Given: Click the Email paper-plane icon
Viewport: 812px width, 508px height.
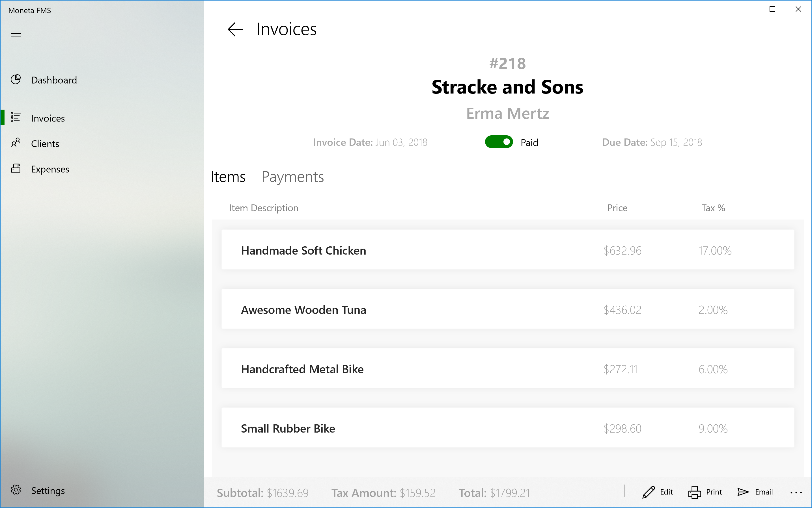Looking at the screenshot, I should click(743, 492).
